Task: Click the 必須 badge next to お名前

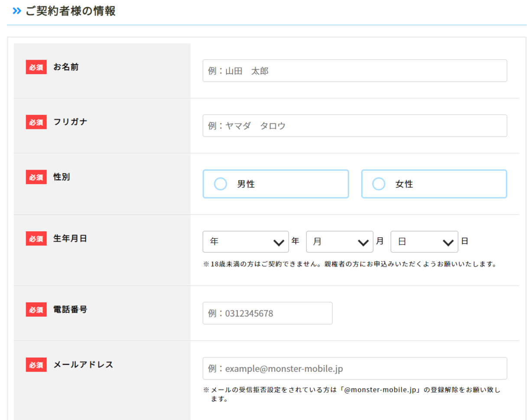Action: tap(36, 67)
